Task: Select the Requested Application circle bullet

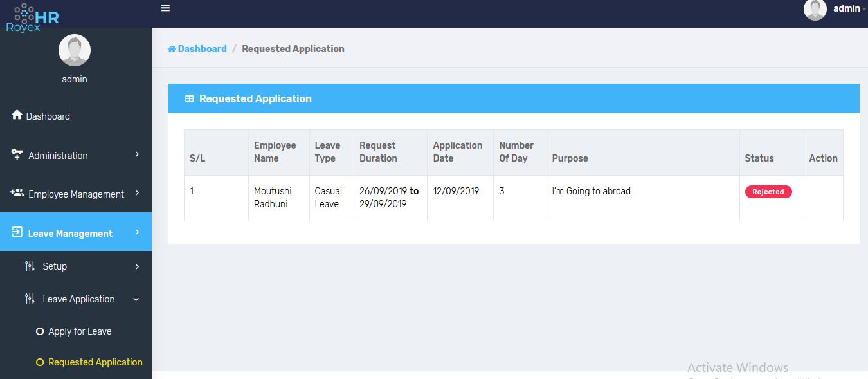Action: [40, 362]
